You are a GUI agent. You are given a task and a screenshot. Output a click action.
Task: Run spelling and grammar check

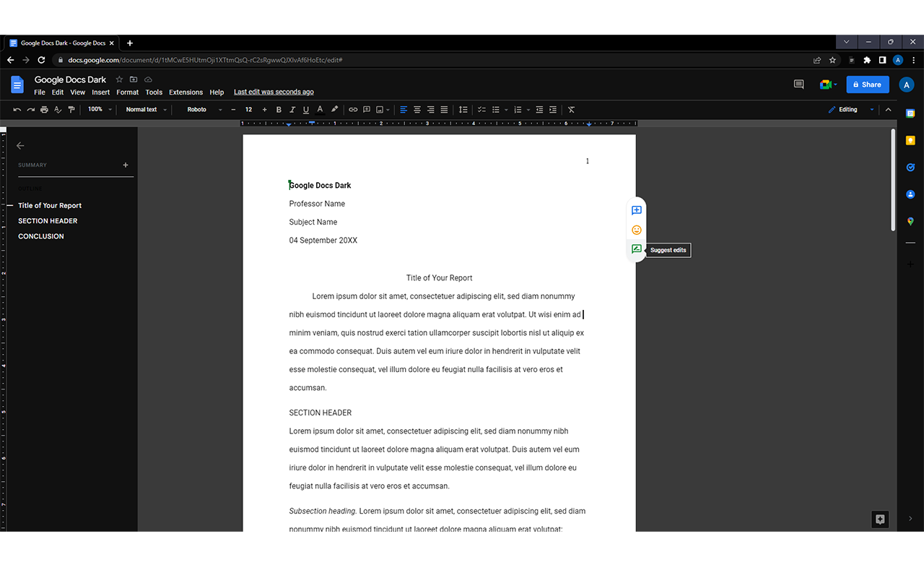click(x=58, y=110)
